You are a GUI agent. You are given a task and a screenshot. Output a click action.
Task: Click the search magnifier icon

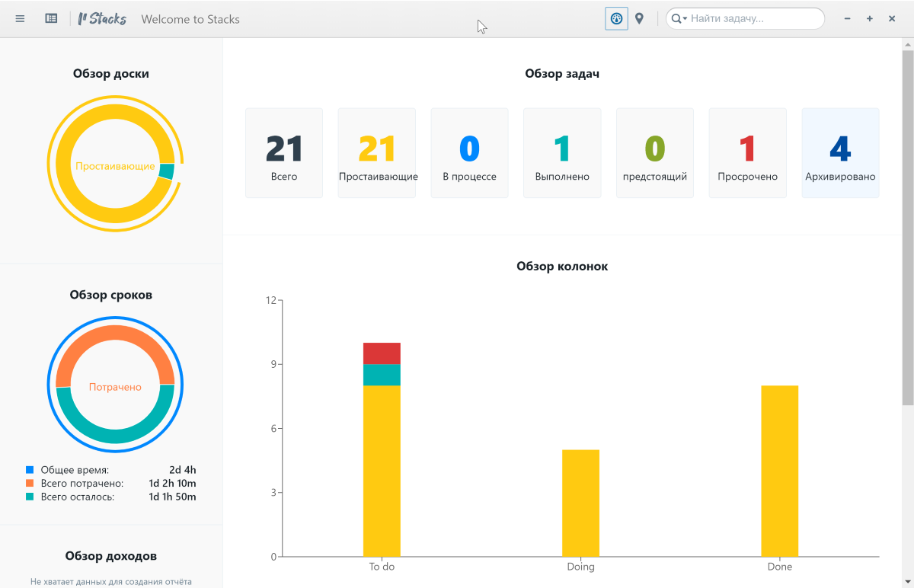click(x=676, y=19)
